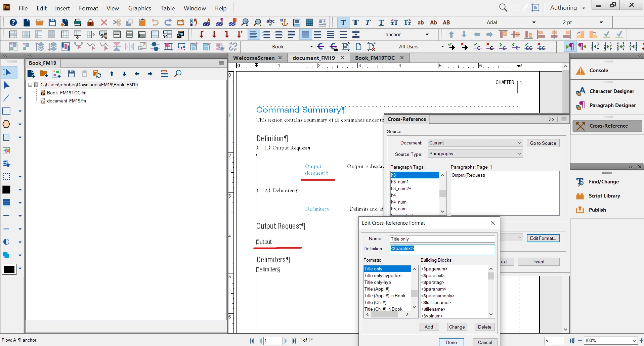Click the search magnifier in title bar
The width and height of the screenshot is (644, 346).
[503, 8]
